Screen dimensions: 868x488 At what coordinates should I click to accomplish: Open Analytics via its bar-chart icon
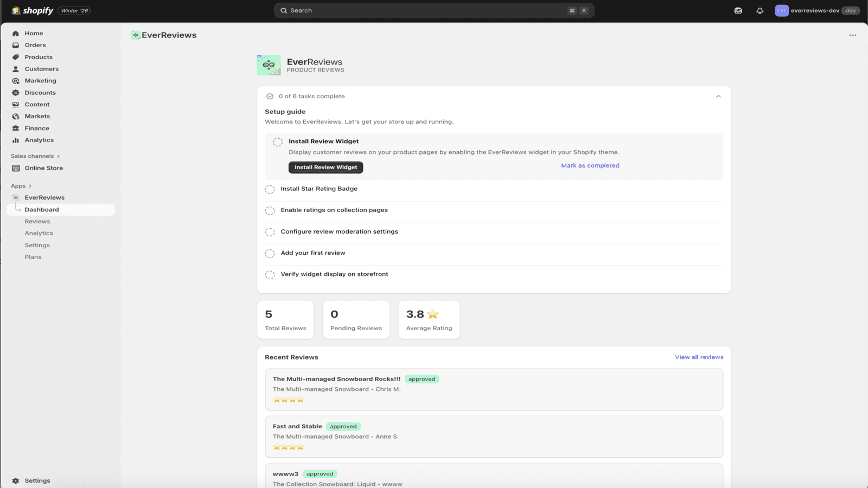(15, 140)
